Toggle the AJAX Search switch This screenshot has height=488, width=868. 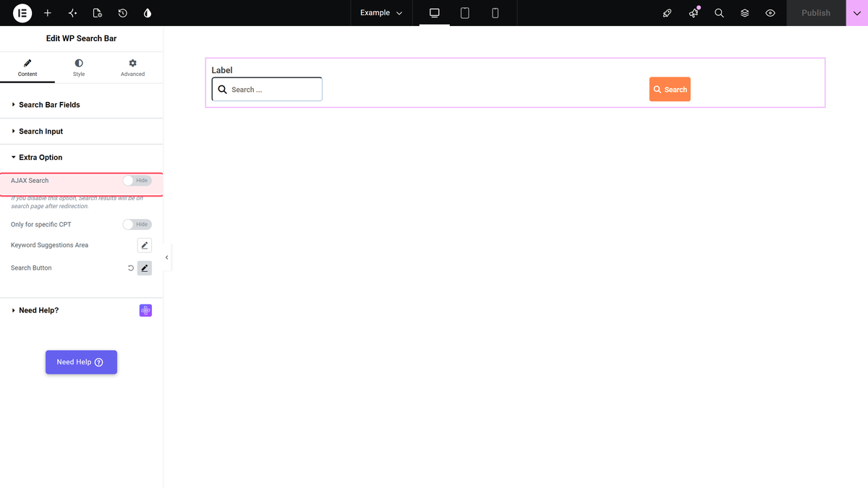click(137, 181)
